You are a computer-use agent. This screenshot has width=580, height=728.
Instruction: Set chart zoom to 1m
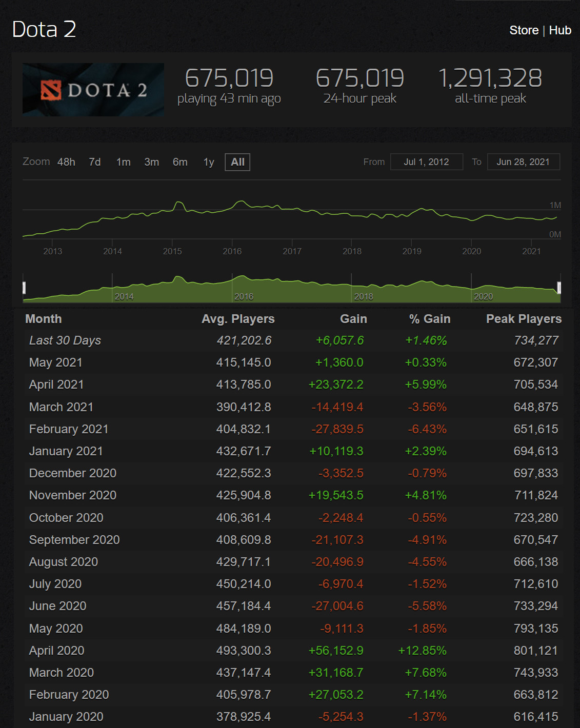(123, 162)
